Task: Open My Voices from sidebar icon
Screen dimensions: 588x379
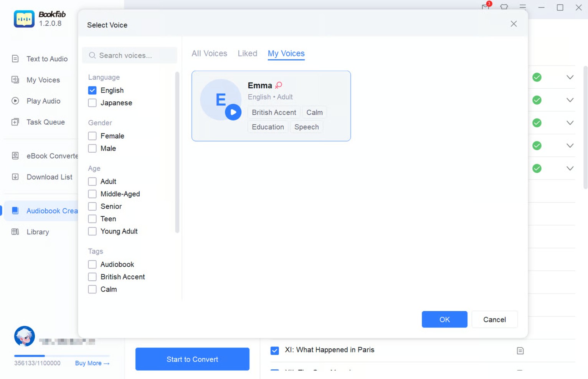Action: 15,80
